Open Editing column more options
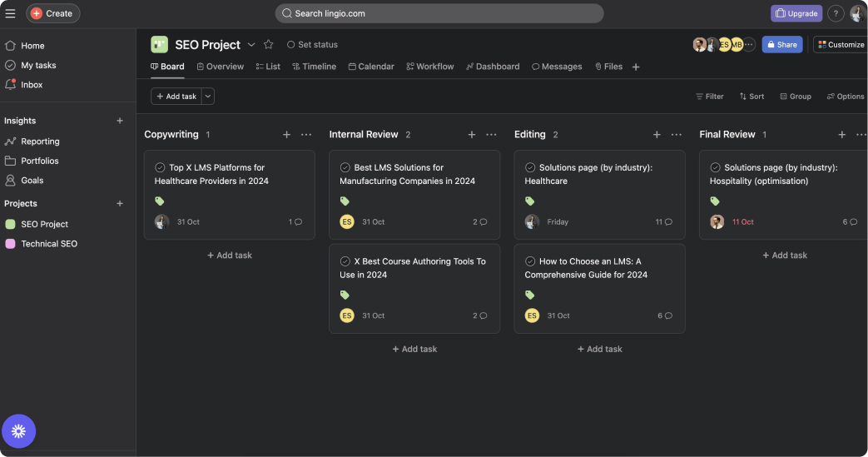Image resolution: width=868 pixels, height=457 pixels. click(676, 135)
